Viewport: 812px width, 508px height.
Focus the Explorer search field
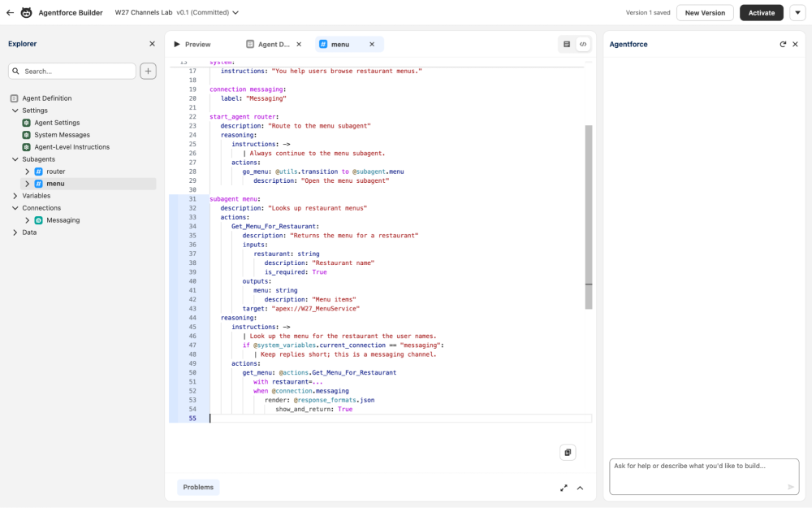coord(72,71)
